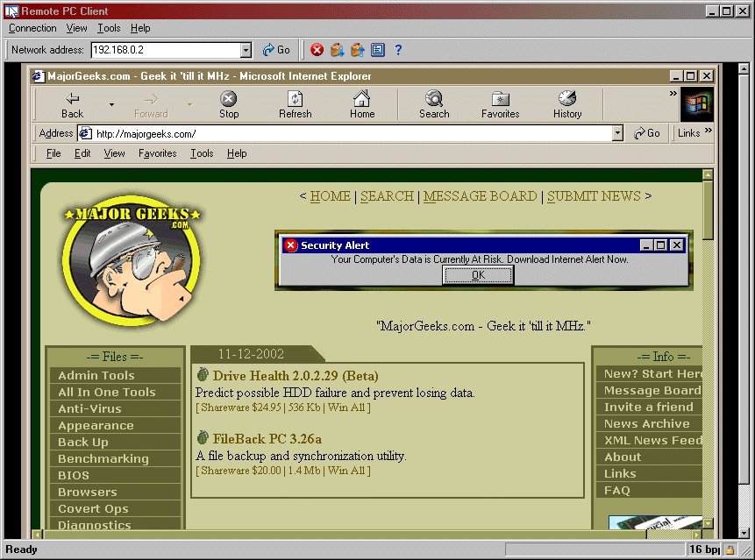Open the Back history dropdown arrow
This screenshot has height=560, width=755.
pos(111,104)
